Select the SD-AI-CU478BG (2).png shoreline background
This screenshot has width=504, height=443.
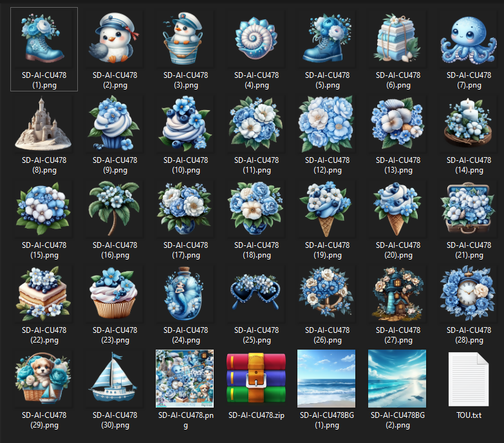[x=397, y=379]
